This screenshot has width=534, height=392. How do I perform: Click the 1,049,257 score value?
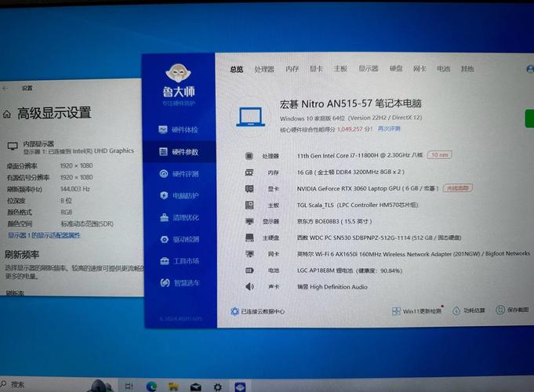(x=350, y=129)
